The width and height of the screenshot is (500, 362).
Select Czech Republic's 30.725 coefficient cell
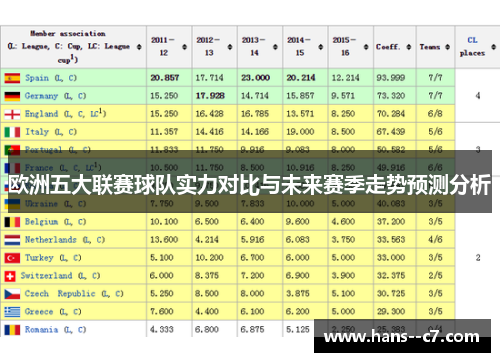[395, 294]
